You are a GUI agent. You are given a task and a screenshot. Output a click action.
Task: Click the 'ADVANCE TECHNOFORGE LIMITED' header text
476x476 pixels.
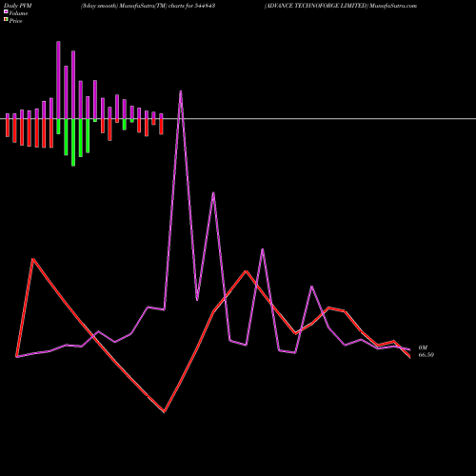316,6
